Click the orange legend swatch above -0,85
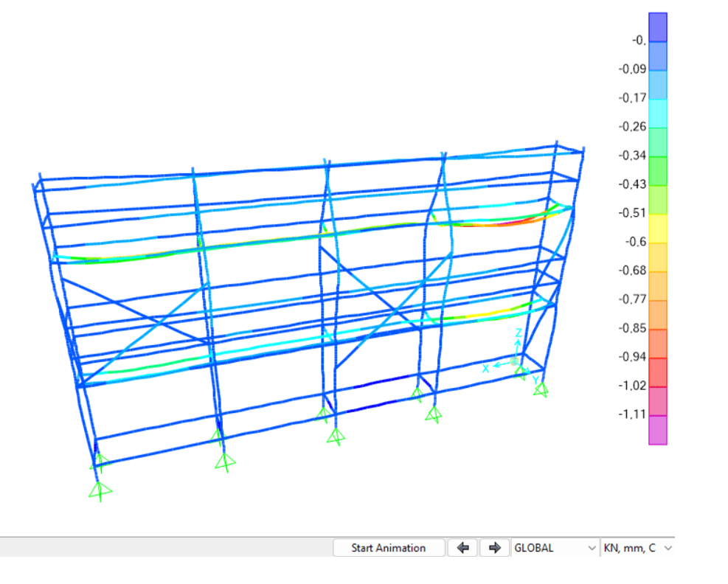Image resolution: width=728 pixels, height=584 pixels. coord(657,315)
